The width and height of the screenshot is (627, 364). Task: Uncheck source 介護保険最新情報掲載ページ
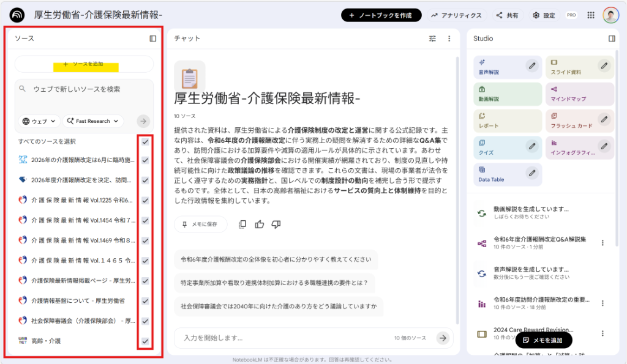145,281
